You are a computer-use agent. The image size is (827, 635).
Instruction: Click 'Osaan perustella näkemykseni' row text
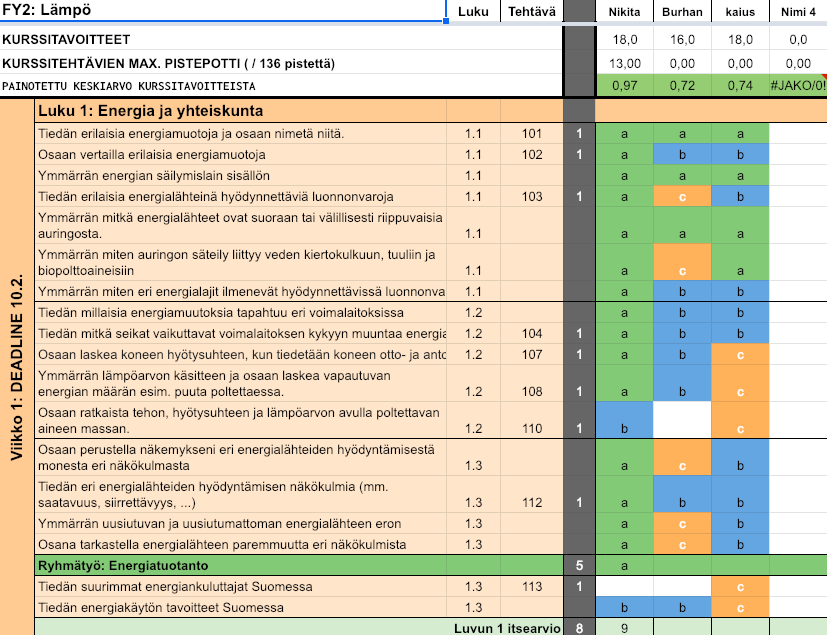pos(241,457)
